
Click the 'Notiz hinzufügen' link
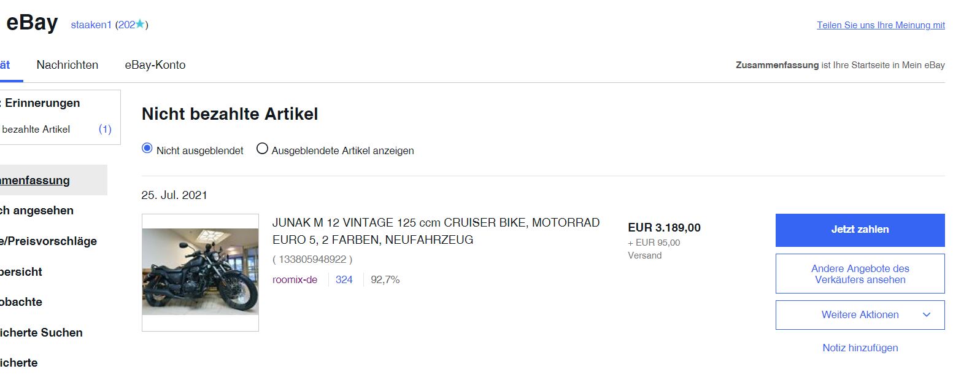coord(860,348)
